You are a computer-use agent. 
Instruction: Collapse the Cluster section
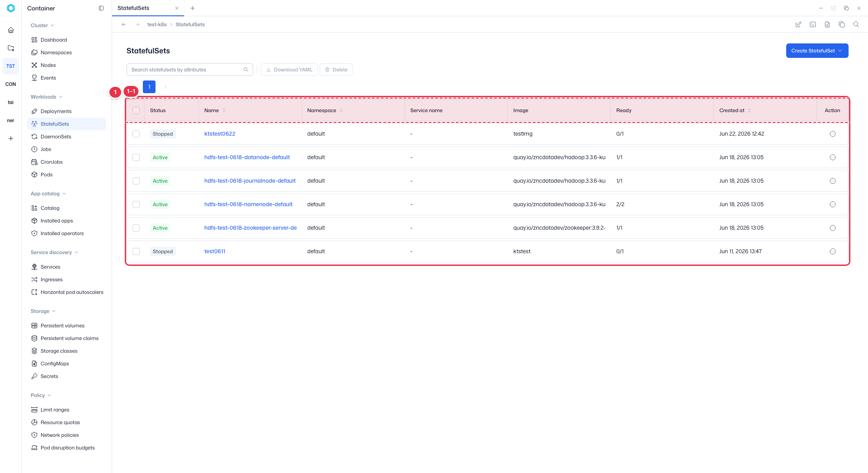coord(42,25)
